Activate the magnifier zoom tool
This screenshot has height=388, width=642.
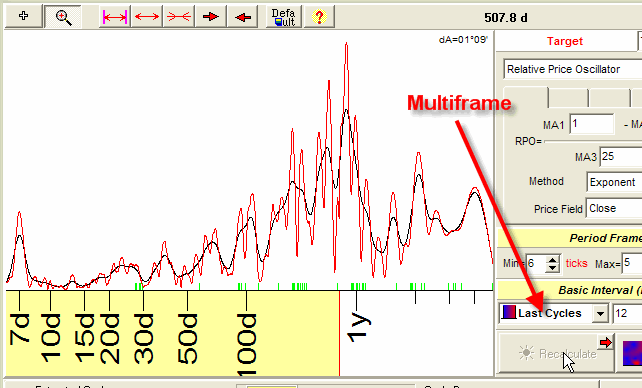coord(63,17)
